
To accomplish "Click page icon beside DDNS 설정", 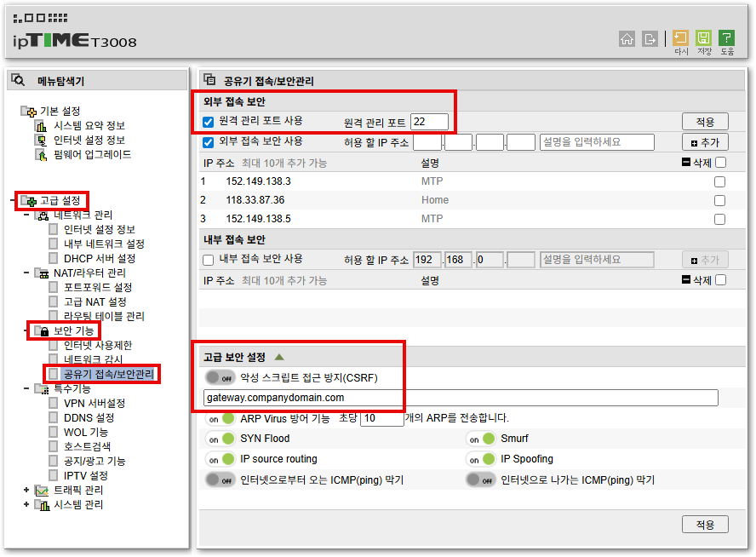I will point(54,417).
